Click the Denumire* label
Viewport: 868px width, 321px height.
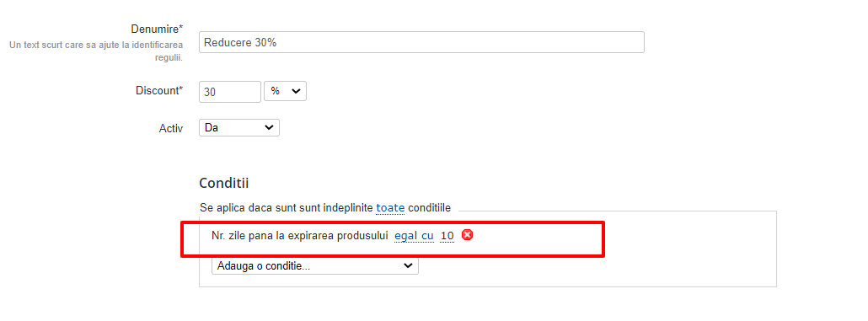(x=157, y=29)
